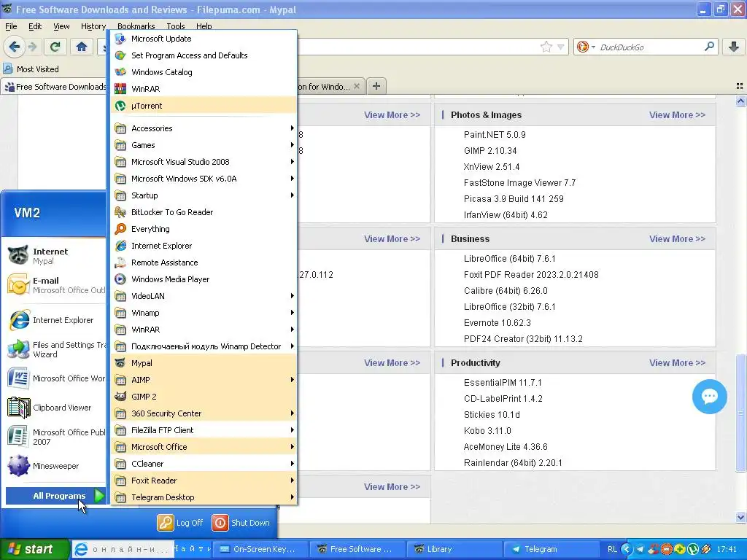This screenshot has height=560, width=747.
Task: Switch to Telegram taskbar button
Action: coord(551,549)
